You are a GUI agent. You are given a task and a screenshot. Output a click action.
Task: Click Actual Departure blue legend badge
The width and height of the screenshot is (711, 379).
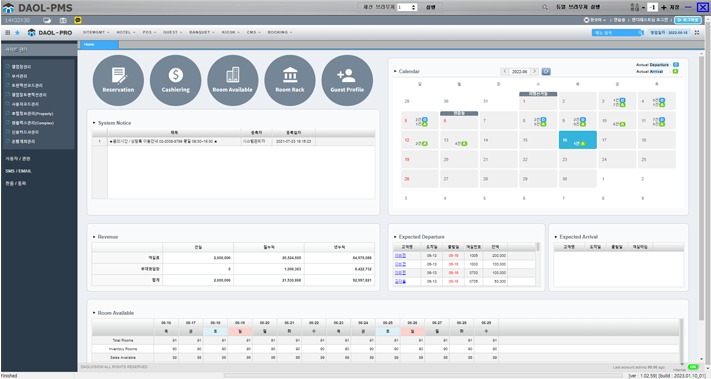(676, 65)
